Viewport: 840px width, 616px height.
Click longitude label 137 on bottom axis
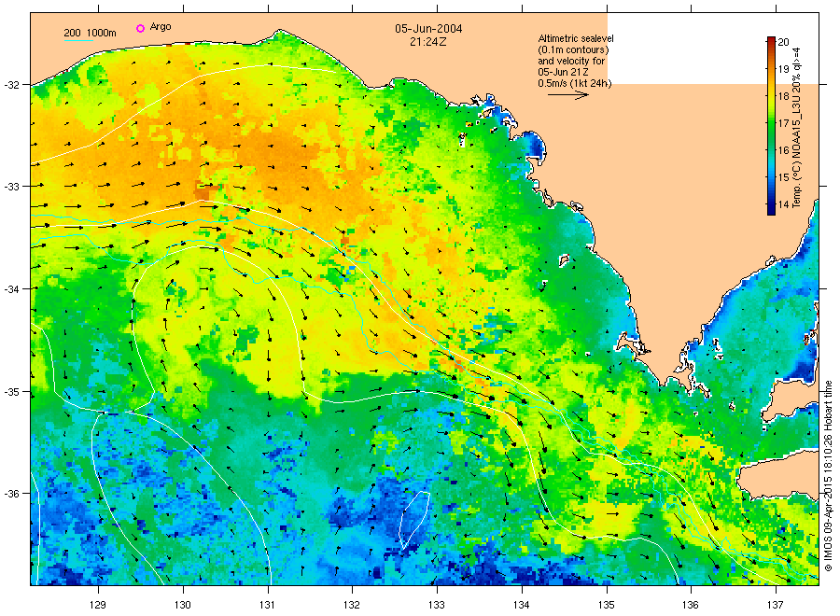point(776,605)
